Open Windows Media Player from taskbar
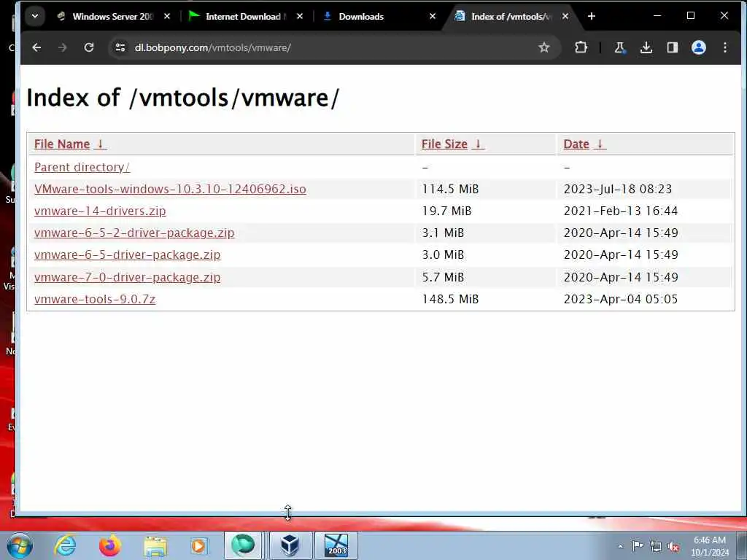747x560 pixels. [x=198, y=545]
